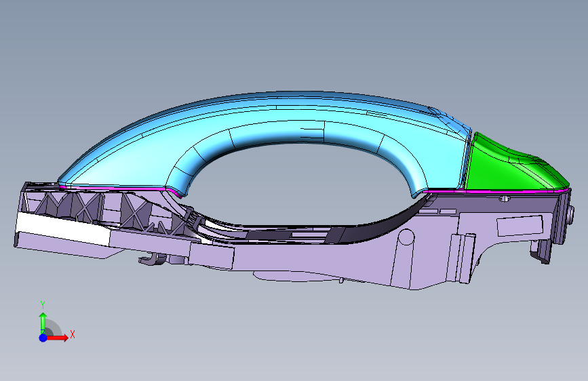Click the red X axis arrow of triad
The height and width of the screenshot is (381, 588).
pos(58,338)
